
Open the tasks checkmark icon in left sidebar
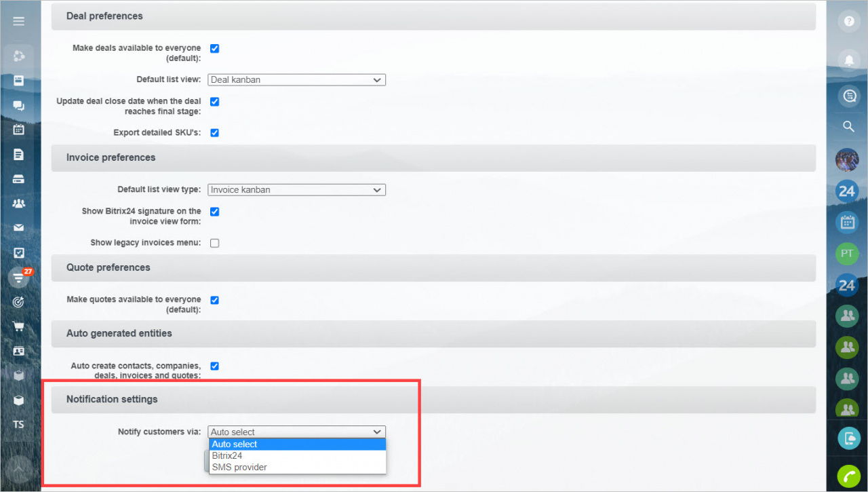pos(19,252)
